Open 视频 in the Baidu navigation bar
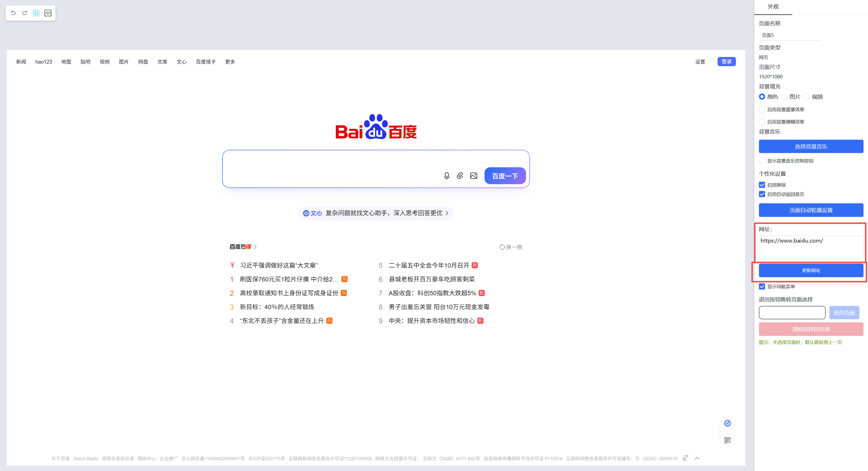 (x=104, y=62)
